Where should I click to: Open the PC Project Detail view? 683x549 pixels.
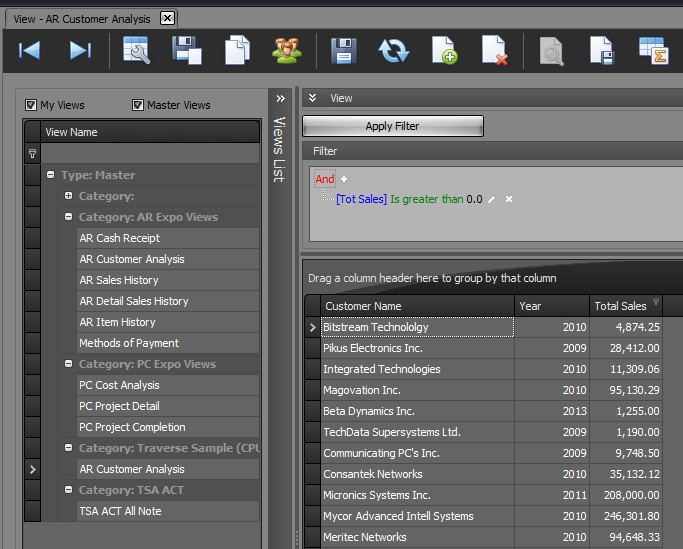168,406
